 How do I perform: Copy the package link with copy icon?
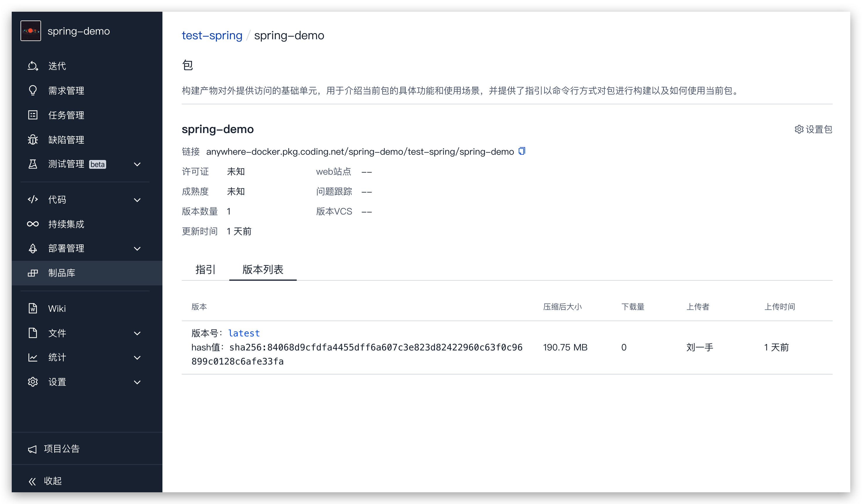[x=521, y=151]
